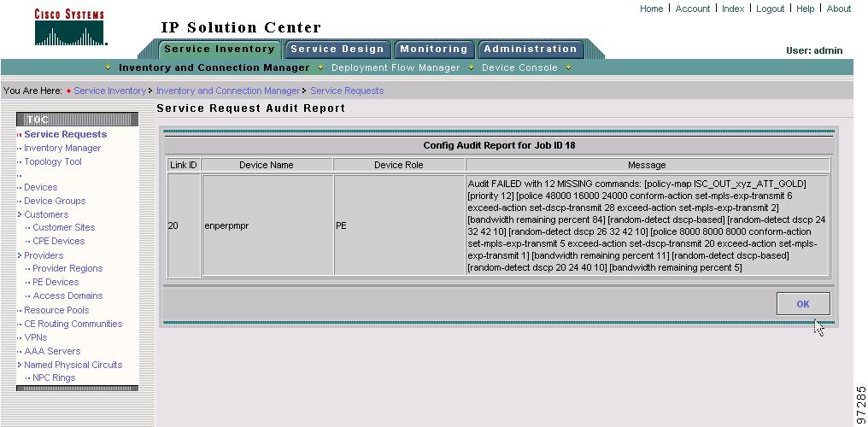This screenshot has width=868, height=427.
Task: Click the Device Role column header
Action: pos(399,165)
